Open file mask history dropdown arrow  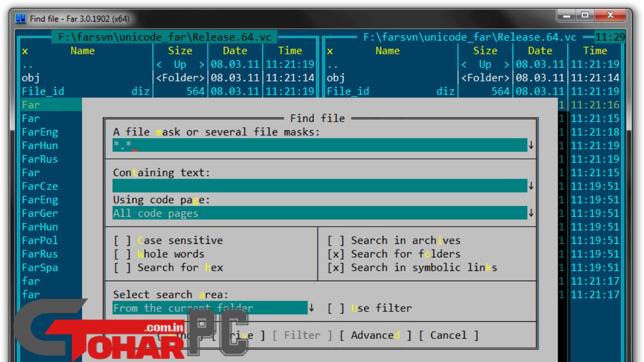click(x=531, y=145)
